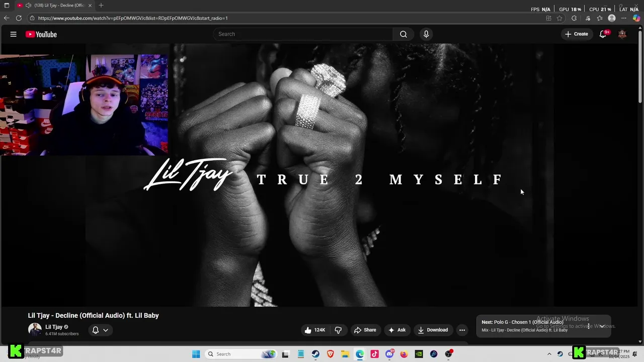This screenshot has width=644, height=362.
Task: Show hidden system tray icons chevron
Action: tap(549, 354)
